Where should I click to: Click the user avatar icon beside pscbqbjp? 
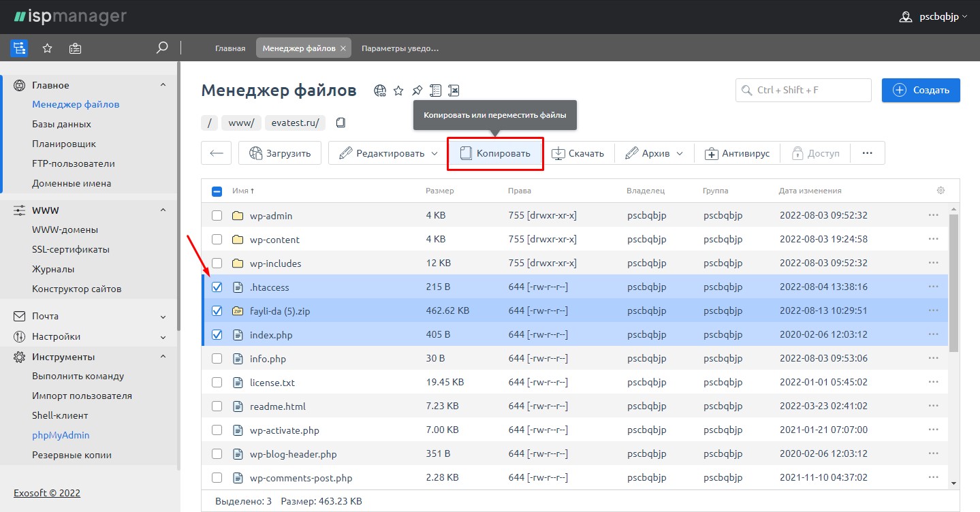(906, 17)
